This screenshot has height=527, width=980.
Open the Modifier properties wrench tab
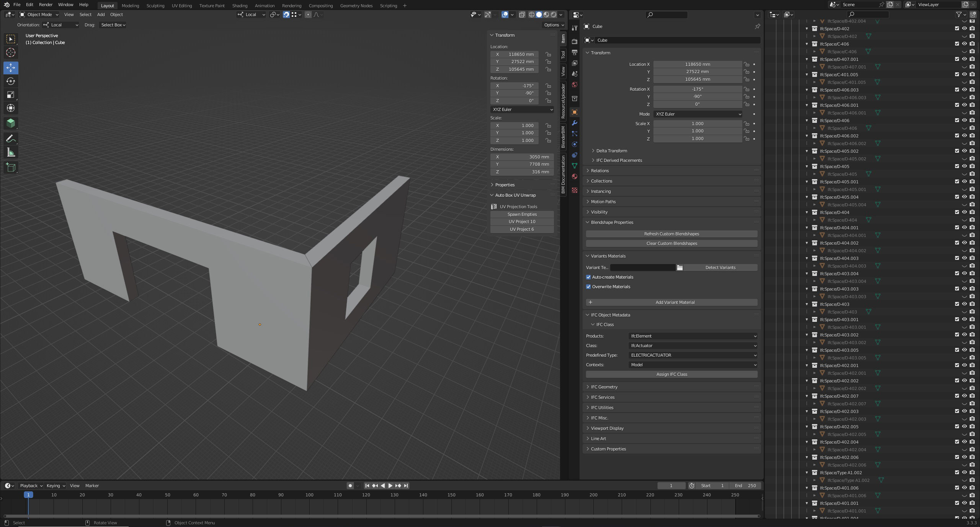574,123
